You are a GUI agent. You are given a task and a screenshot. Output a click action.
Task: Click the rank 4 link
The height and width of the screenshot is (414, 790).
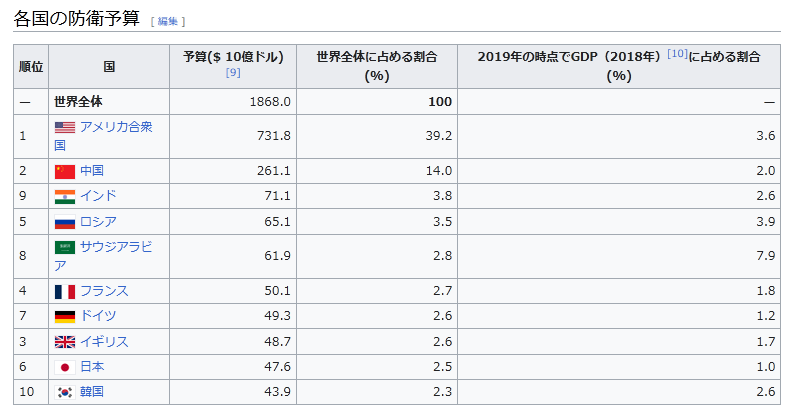[23, 291]
